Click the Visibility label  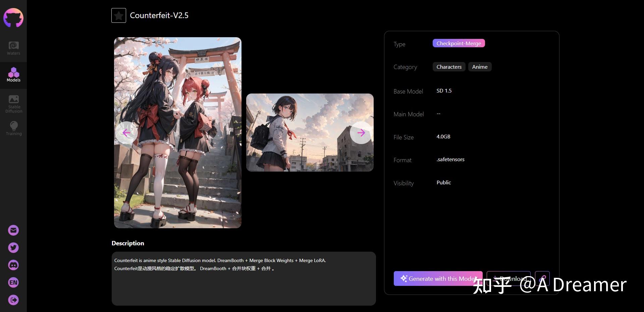(404, 183)
